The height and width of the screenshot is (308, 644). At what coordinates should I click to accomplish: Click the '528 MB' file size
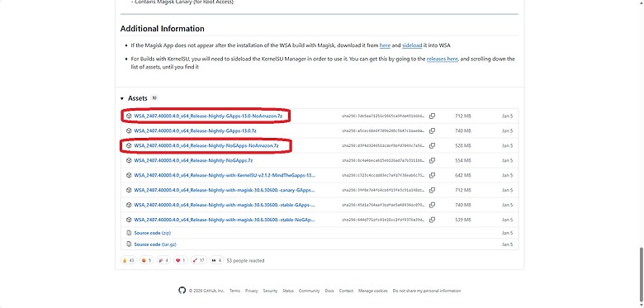point(463,146)
